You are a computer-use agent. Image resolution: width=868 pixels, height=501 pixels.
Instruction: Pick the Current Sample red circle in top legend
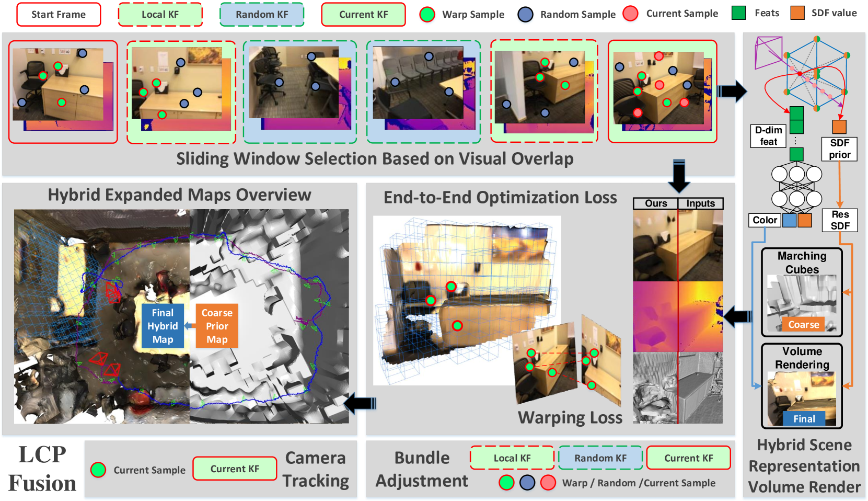631,14
